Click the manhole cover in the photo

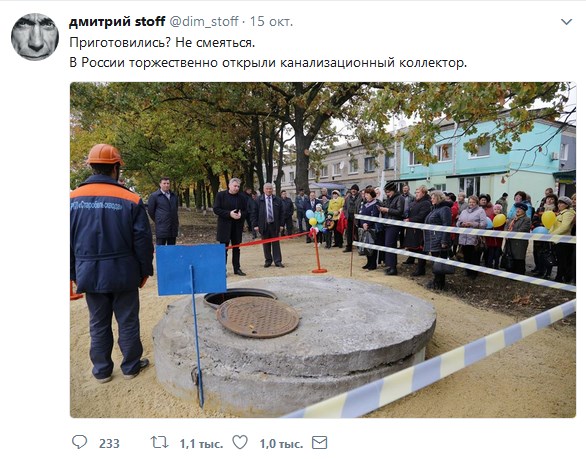[x=257, y=317]
